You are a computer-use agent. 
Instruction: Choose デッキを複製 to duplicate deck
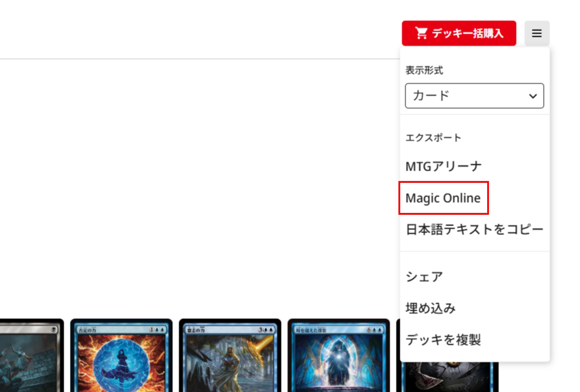point(443,340)
